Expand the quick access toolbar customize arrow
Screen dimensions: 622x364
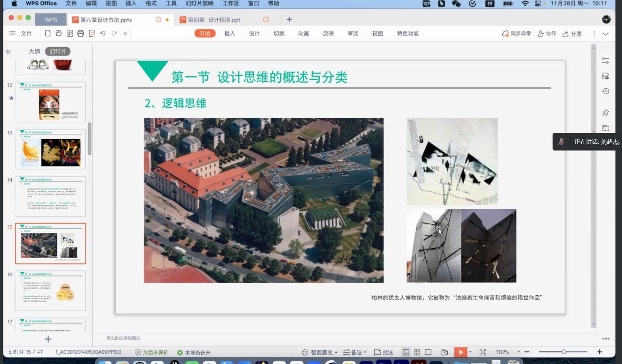click(x=126, y=33)
